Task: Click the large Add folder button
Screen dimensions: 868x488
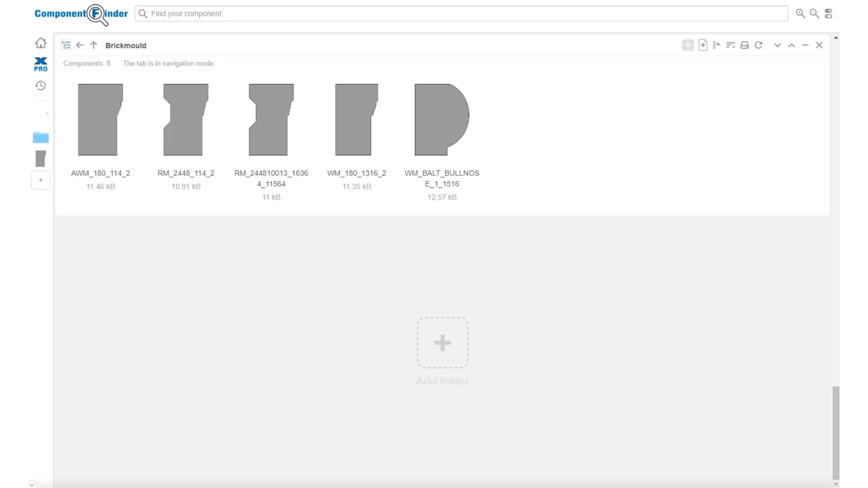Action: point(442,343)
